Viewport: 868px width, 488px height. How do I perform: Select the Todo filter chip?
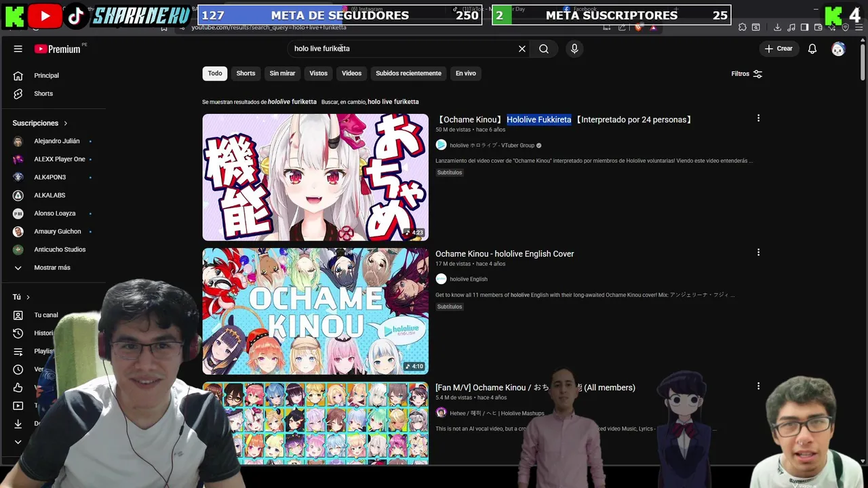click(215, 73)
